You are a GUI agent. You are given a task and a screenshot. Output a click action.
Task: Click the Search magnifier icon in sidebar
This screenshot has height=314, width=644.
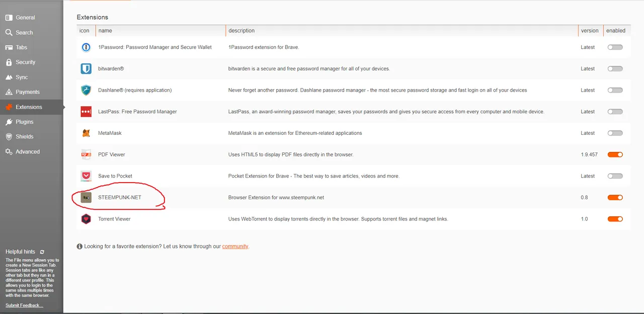9,33
